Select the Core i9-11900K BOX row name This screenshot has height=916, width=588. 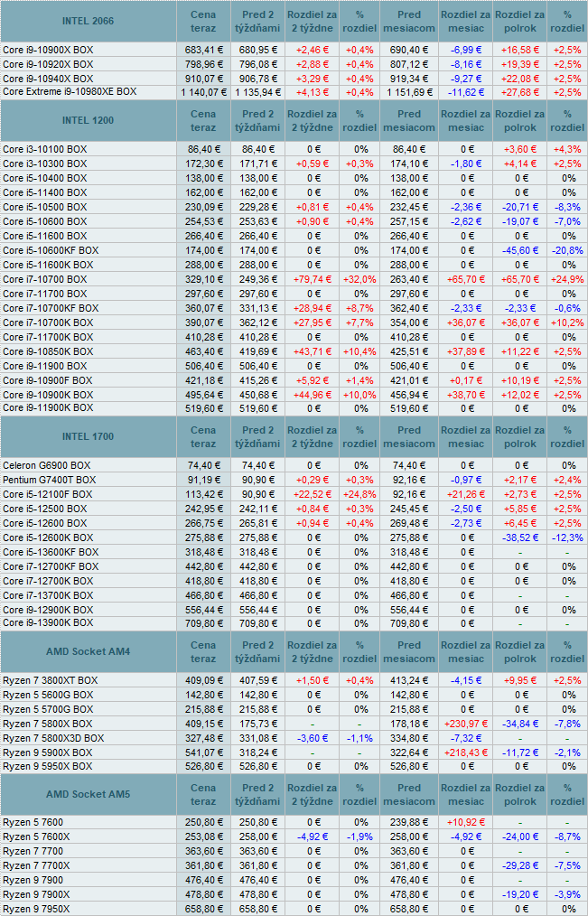pos(48,407)
